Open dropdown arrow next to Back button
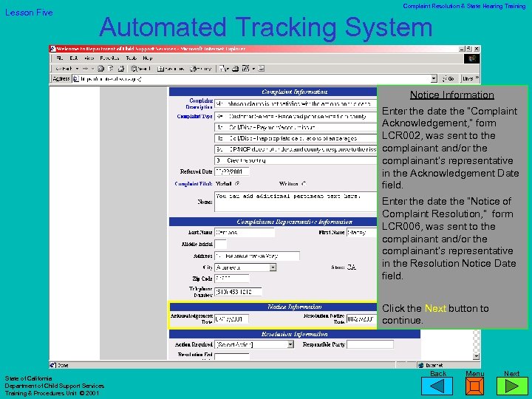 click(x=78, y=69)
